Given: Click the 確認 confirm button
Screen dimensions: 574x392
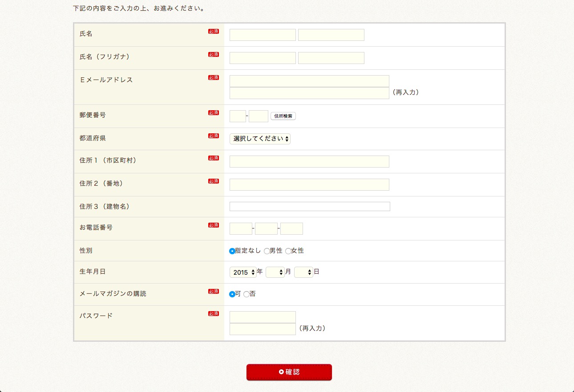Looking at the screenshot, I should [289, 372].
